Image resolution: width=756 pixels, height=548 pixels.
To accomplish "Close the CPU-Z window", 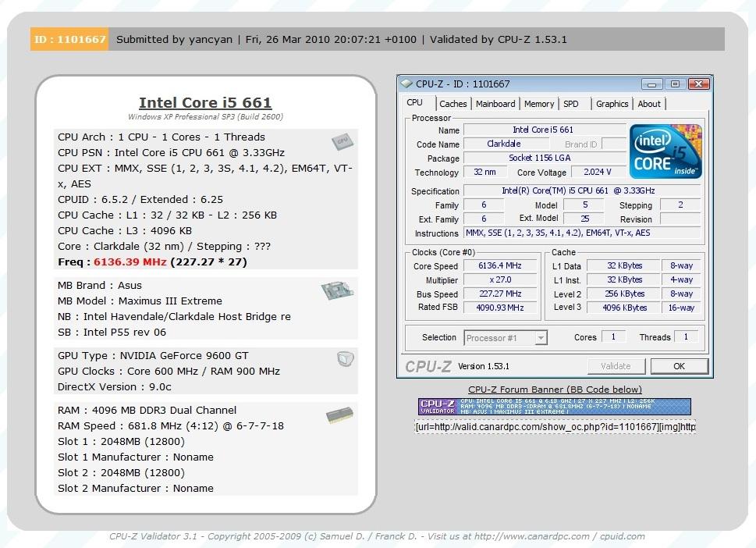I will (698, 84).
